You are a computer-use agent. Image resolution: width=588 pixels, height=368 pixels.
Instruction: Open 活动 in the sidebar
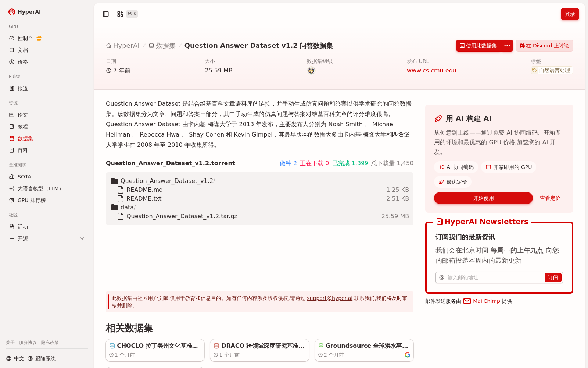pyautogui.click(x=47, y=227)
